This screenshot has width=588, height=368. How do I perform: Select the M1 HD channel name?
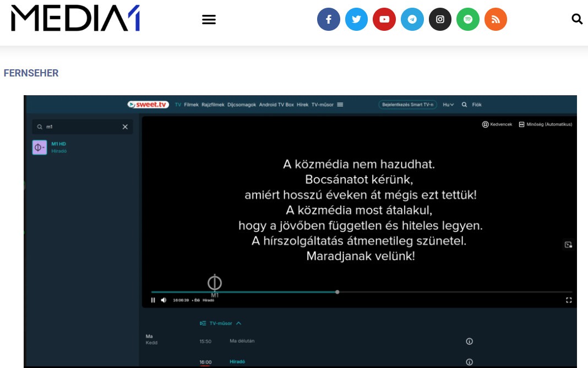point(58,144)
